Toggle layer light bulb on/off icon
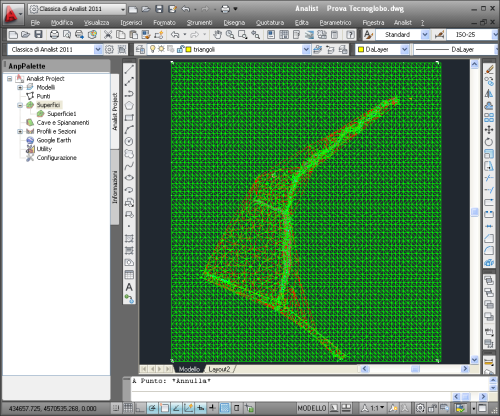500x416 pixels. (x=152, y=49)
